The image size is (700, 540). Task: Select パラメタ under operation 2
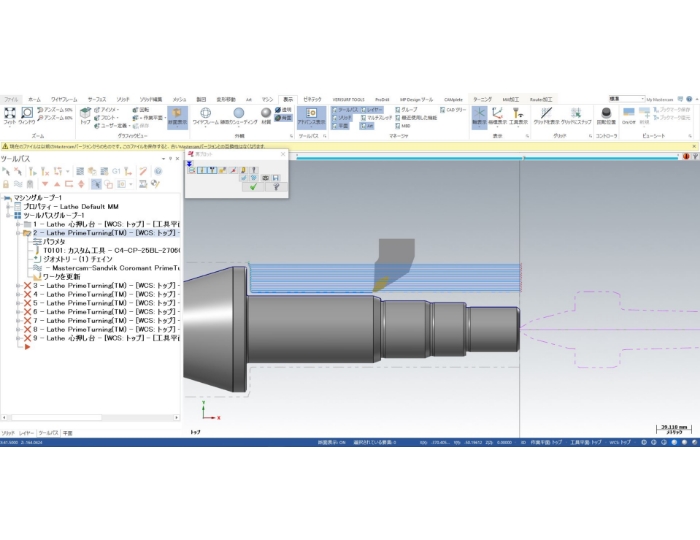pos(50,242)
